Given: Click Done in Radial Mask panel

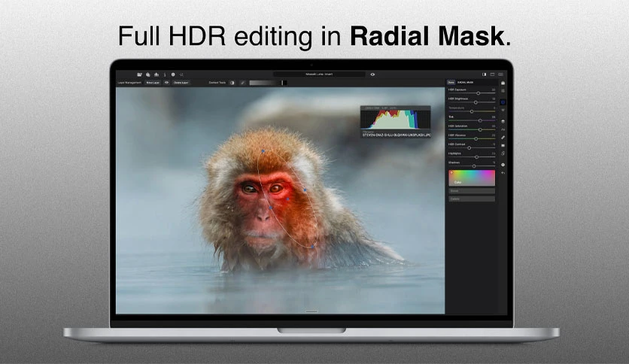Looking at the screenshot, I should [451, 82].
